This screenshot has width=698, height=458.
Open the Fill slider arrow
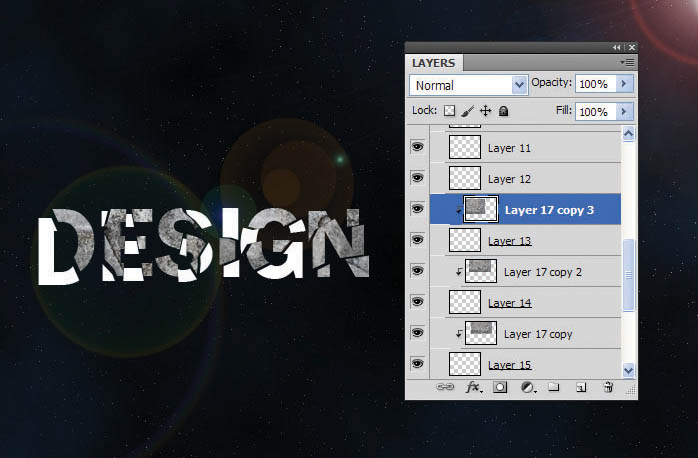point(624,111)
